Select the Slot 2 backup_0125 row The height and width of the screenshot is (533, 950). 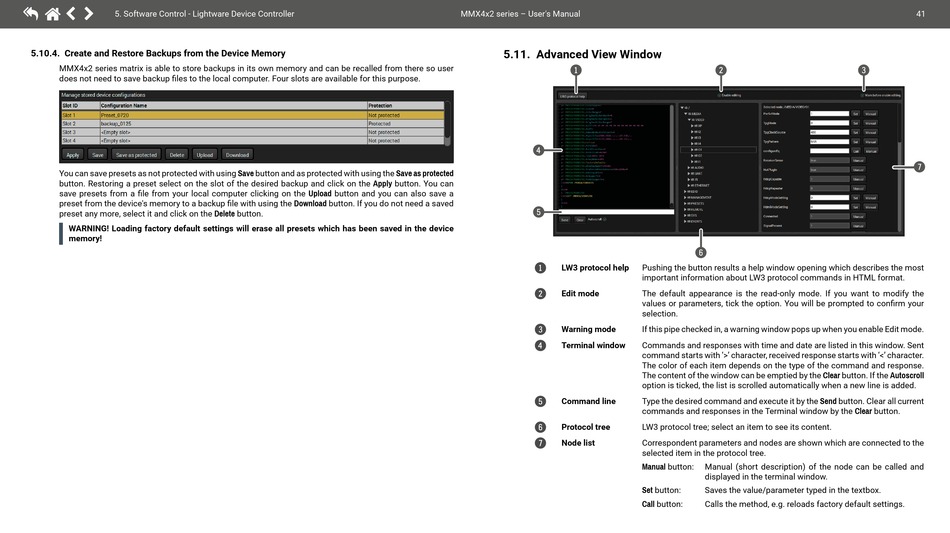coord(253,124)
